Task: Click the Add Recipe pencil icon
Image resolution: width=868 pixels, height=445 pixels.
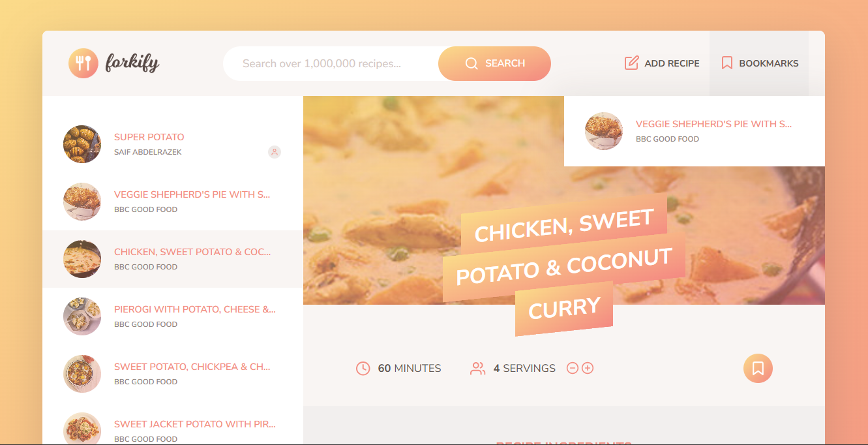Action: click(x=631, y=63)
